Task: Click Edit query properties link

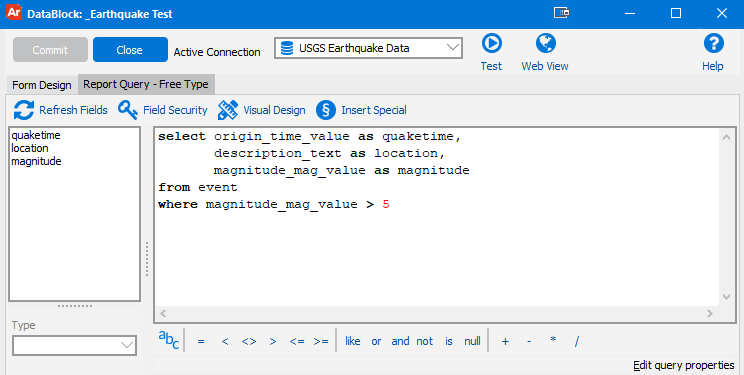Action: point(684,365)
